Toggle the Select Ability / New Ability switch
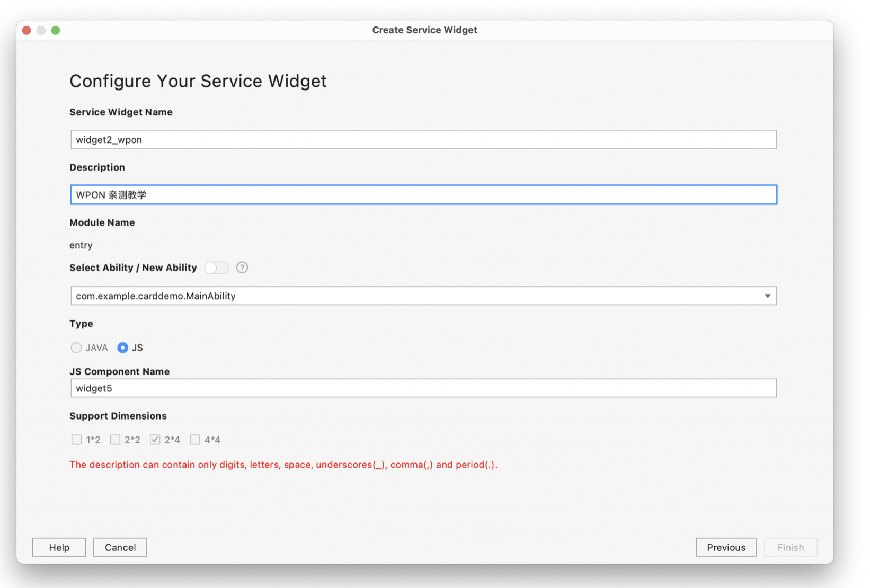Screen dimensions: 870x588 tap(216, 268)
